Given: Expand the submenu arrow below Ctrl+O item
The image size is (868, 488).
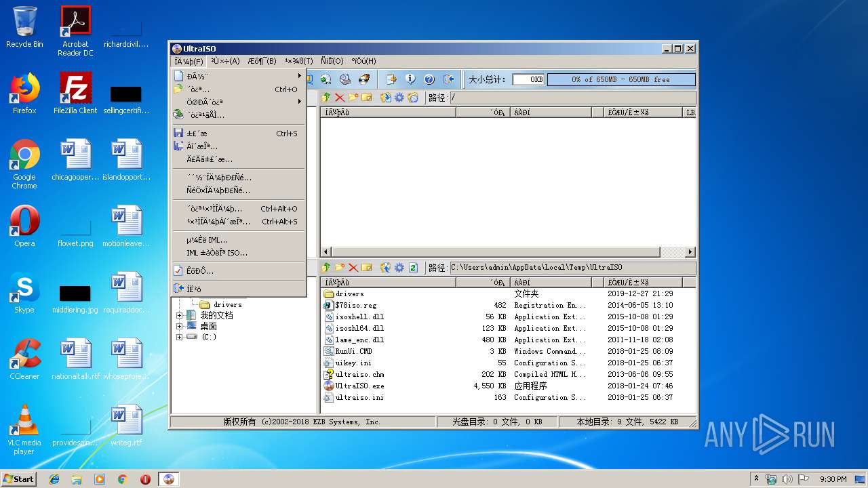Looking at the screenshot, I should point(299,102).
